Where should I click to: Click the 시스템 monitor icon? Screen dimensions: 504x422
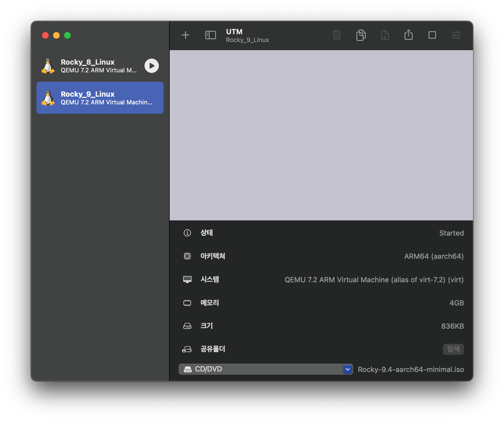[x=187, y=279]
